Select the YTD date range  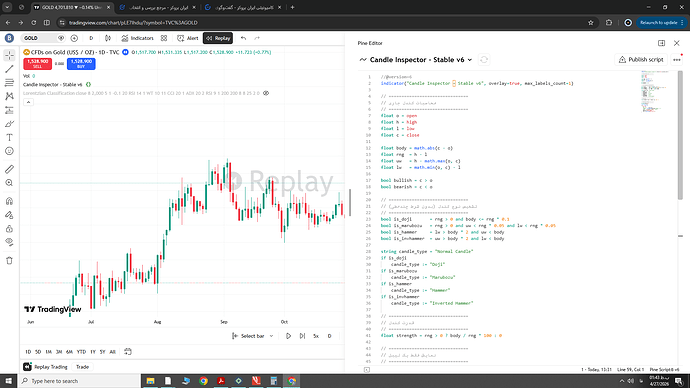point(81,352)
